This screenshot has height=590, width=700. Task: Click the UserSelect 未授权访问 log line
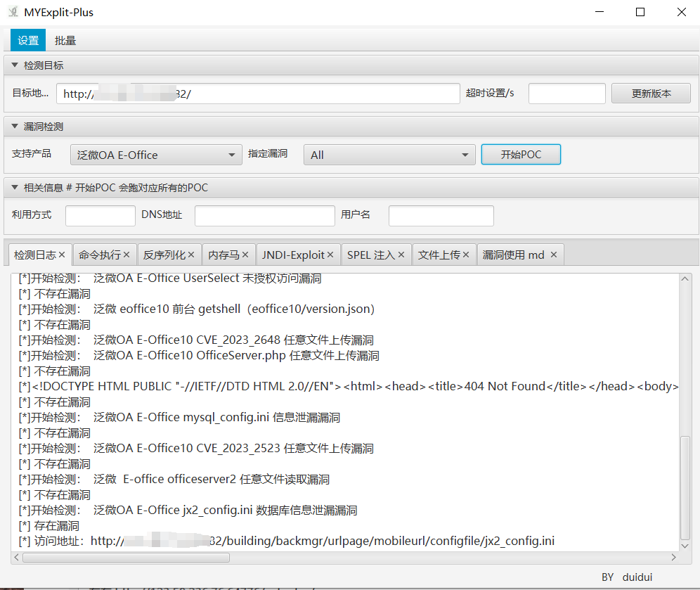coord(169,278)
